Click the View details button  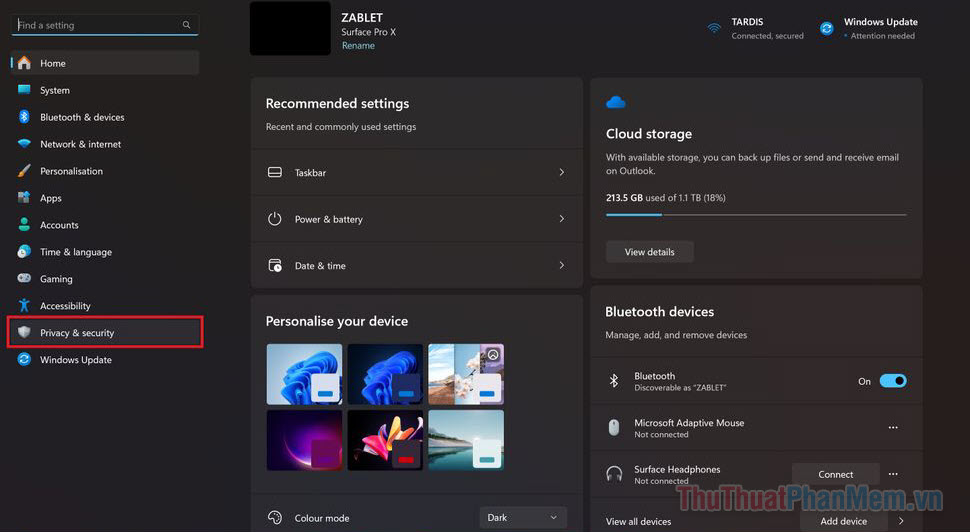[650, 252]
